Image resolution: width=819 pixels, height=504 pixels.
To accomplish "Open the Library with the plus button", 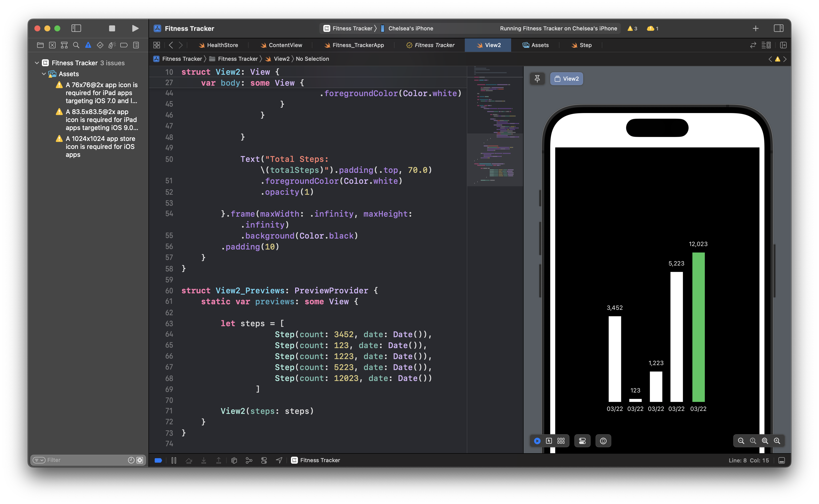I will point(756,28).
